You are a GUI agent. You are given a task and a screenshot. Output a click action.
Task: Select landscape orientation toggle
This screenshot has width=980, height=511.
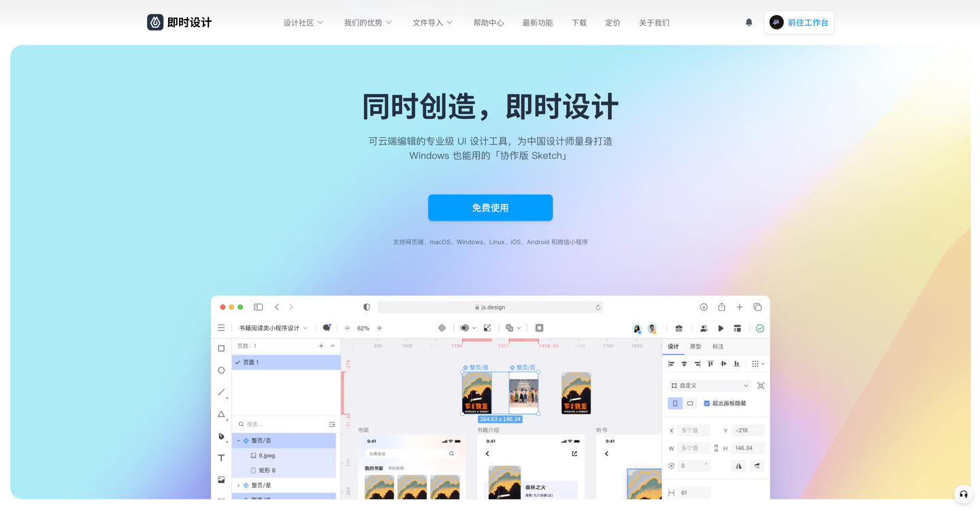pyautogui.click(x=690, y=403)
